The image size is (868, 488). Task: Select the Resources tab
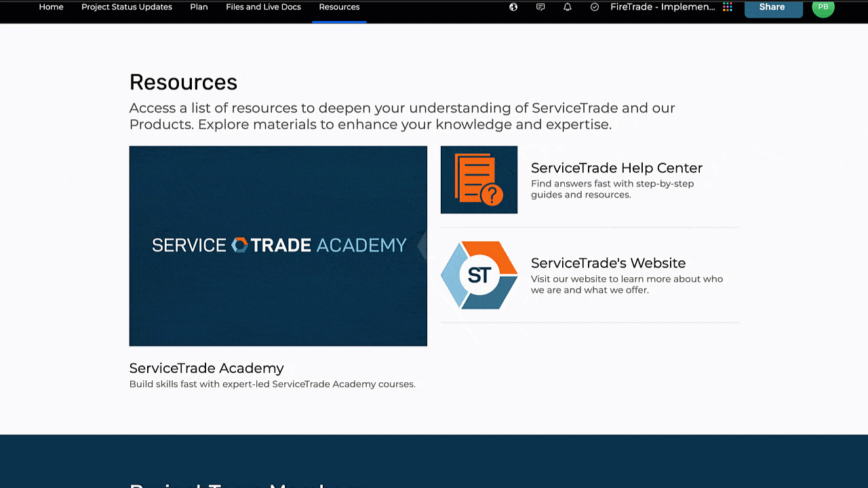click(x=339, y=7)
